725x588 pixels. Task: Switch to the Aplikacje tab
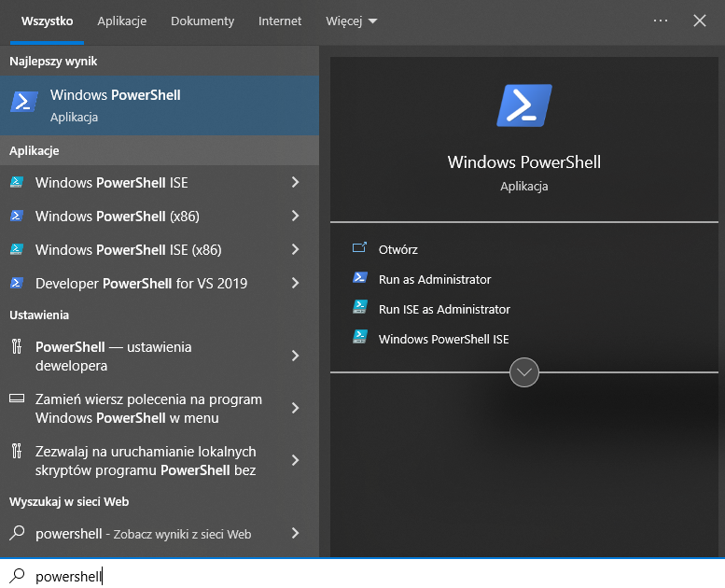pyautogui.click(x=121, y=21)
